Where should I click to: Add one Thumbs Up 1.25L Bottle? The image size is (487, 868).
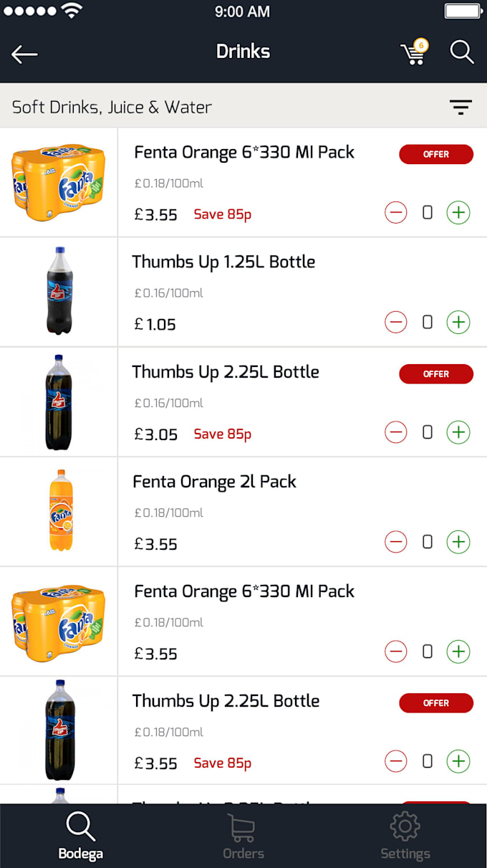click(458, 323)
